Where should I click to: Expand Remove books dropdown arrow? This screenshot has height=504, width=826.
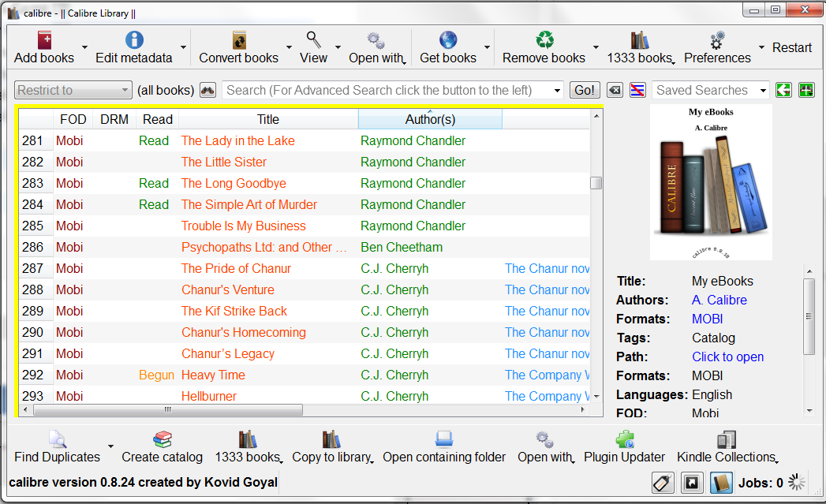coord(596,47)
